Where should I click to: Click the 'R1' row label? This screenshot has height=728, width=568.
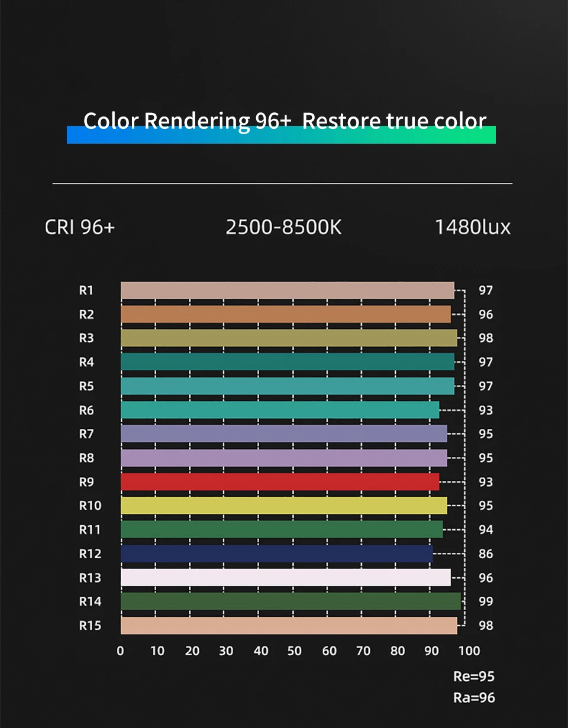[x=86, y=290]
